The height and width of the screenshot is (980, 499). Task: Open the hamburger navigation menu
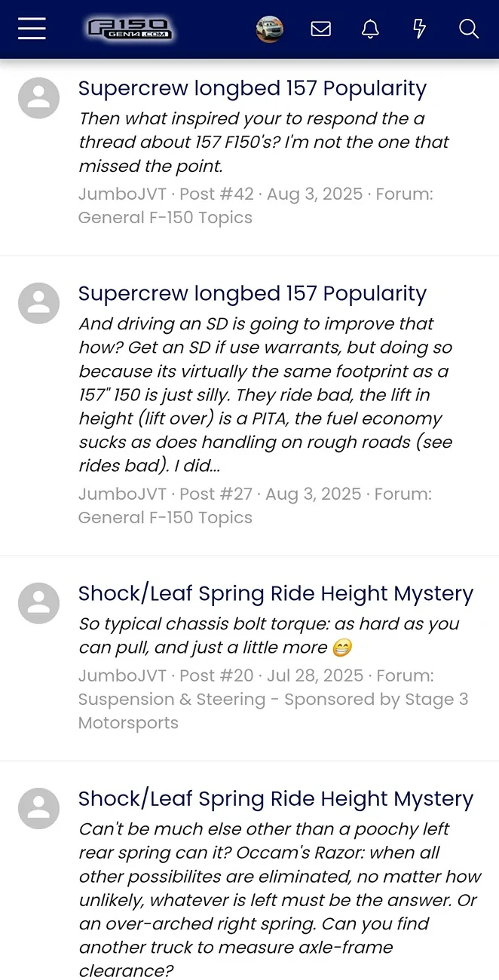tap(31, 29)
